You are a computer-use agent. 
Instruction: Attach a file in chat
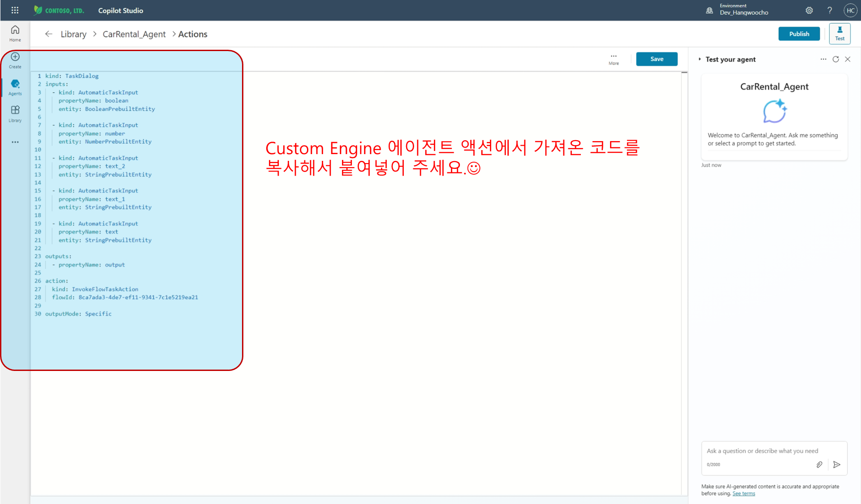[819, 465]
